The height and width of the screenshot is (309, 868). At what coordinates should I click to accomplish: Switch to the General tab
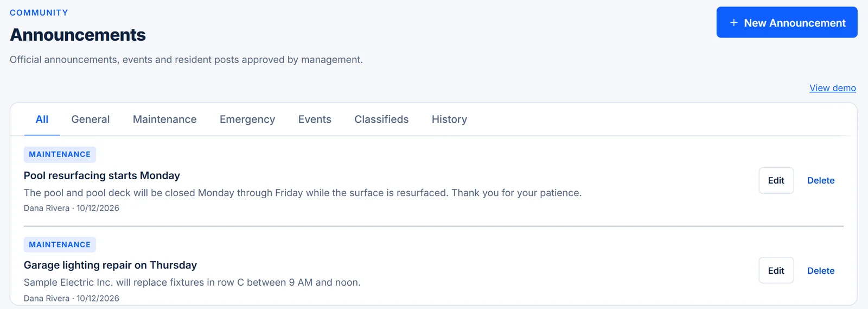(91, 119)
